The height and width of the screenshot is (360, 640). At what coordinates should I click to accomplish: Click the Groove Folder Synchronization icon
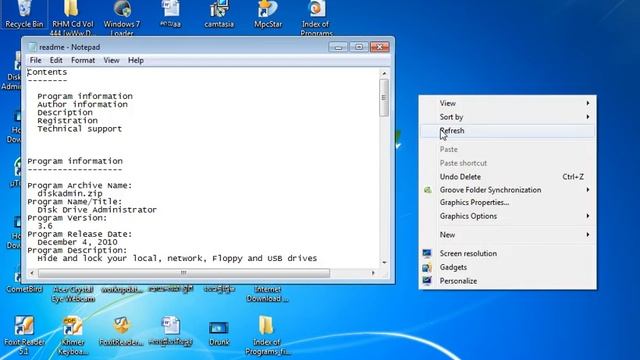pyautogui.click(x=427, y=190)
